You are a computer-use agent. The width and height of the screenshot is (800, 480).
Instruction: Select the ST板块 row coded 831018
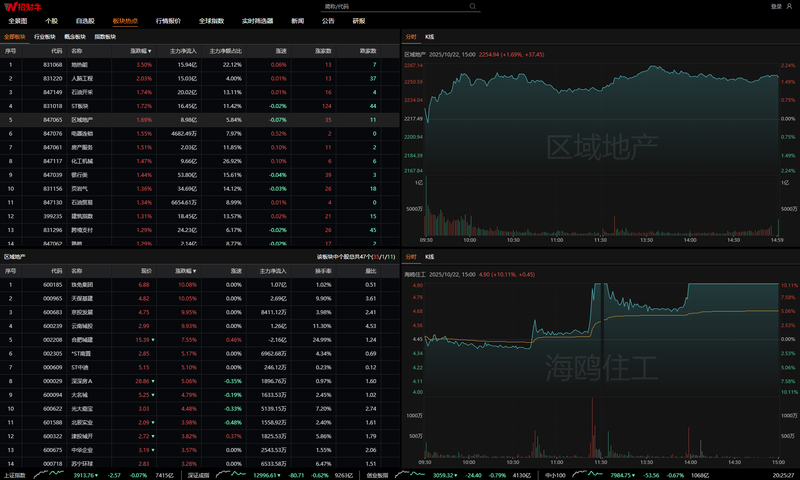pos(199,106)
